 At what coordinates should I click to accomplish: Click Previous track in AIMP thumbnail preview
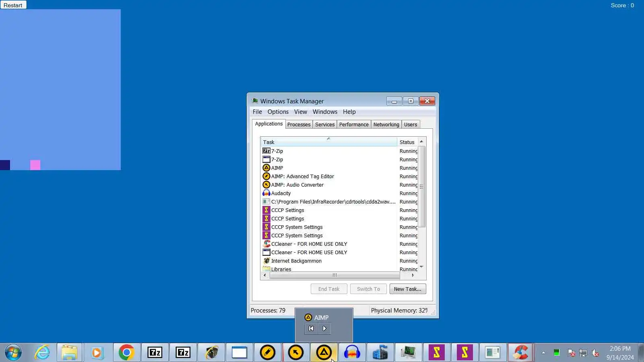click(x=311, y=329)
